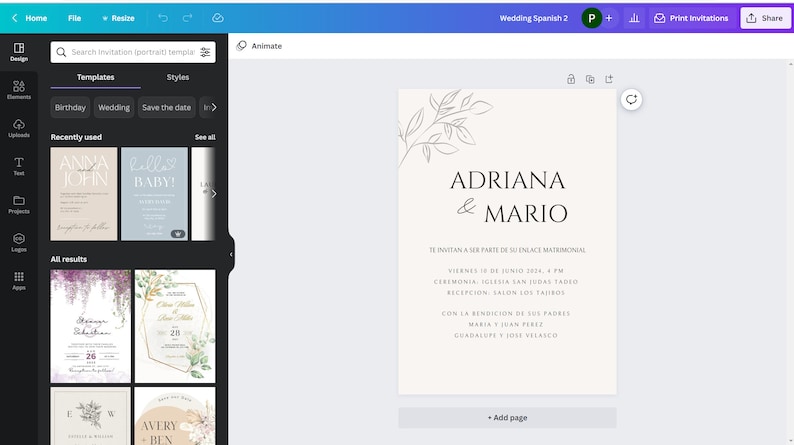Open search filter sliders icon
The height and width of the screenshot is (445, 794).
(205, 52)
